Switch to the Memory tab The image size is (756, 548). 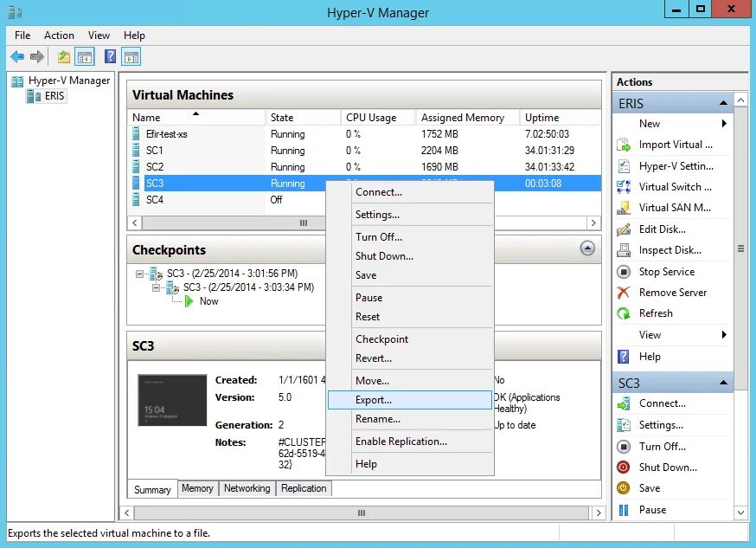point(197,488)
